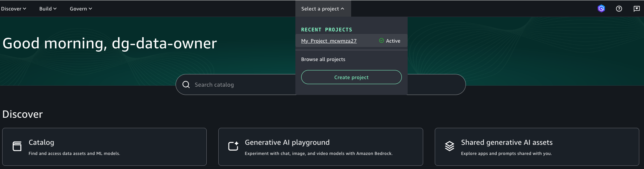The image size is (644, 169).
Task: Click the blue hexagon assistant icon
Action: [601, 9]
